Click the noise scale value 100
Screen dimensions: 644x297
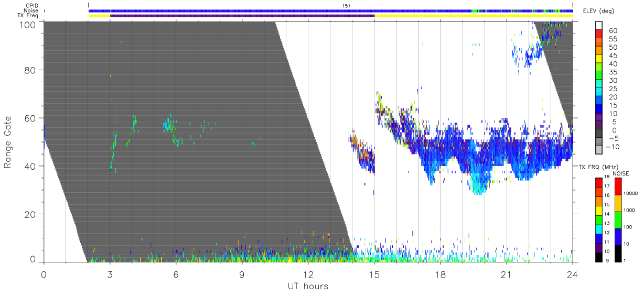pos(628,227)
